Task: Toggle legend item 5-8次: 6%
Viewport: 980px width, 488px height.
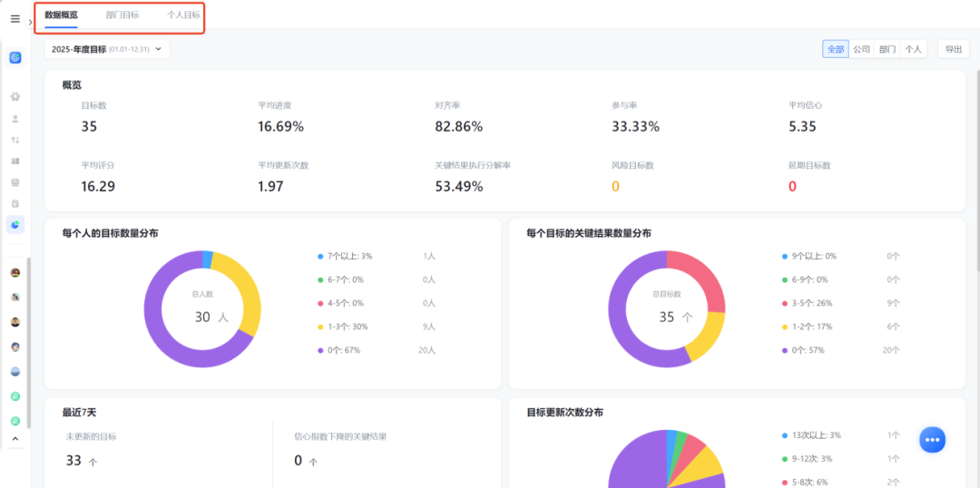Action: pyautogui.click(x=807, y=483)
